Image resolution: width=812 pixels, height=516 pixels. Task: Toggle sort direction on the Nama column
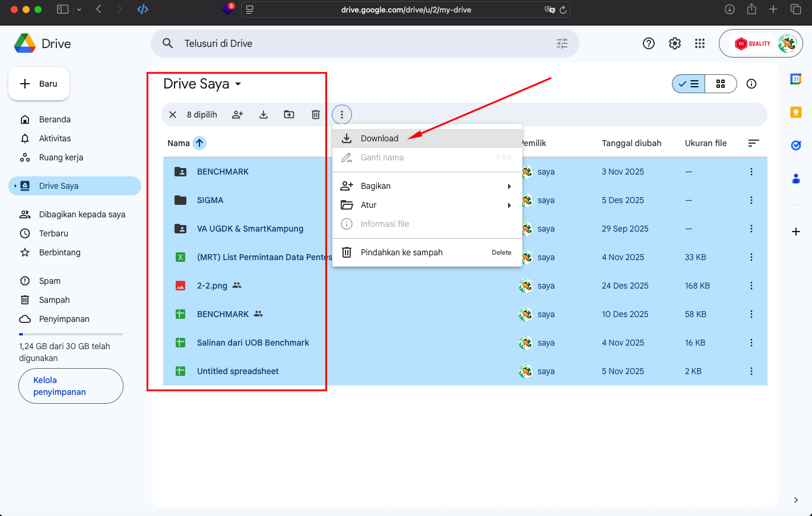click(200, 143)
